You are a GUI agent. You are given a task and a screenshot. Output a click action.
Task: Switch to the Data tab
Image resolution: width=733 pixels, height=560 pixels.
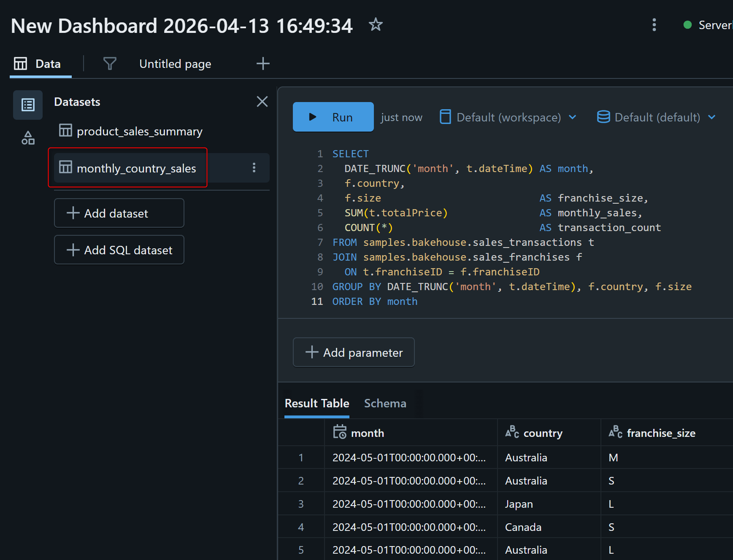[x=41, y=64]
